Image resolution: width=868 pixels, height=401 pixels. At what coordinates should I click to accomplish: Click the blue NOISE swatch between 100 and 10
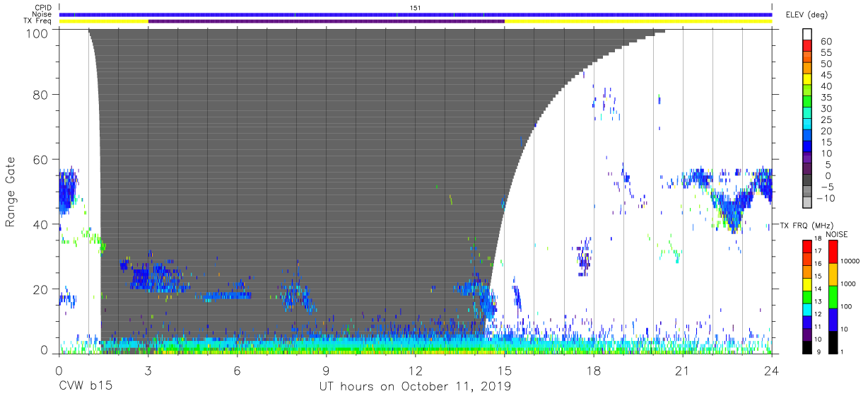833,319
